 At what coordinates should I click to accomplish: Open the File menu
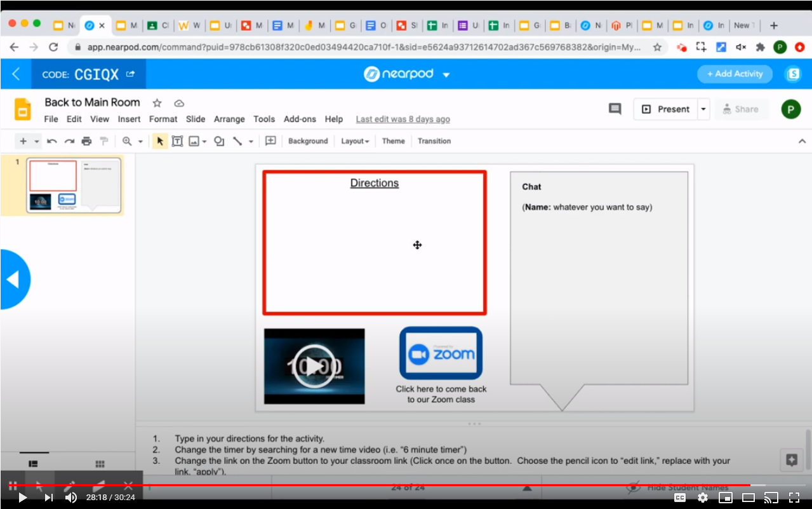point(51,119)
